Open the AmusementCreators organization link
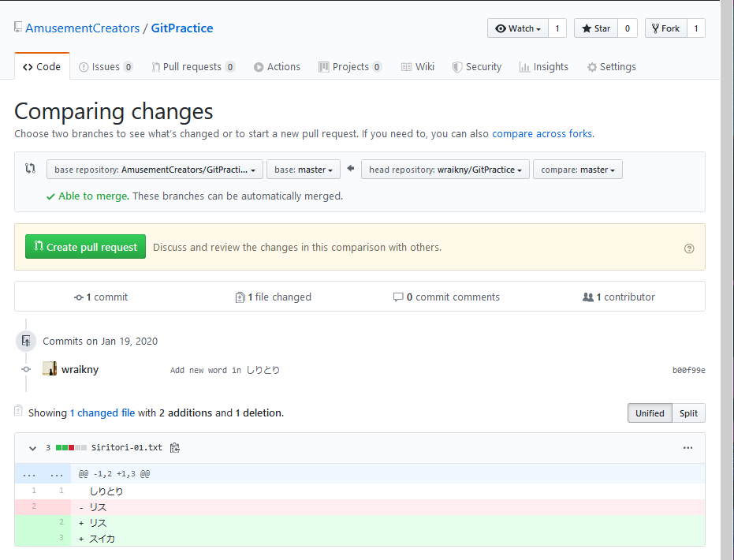Screen dimensions: 734x560 pyautogui.click(x=82, y=28)
